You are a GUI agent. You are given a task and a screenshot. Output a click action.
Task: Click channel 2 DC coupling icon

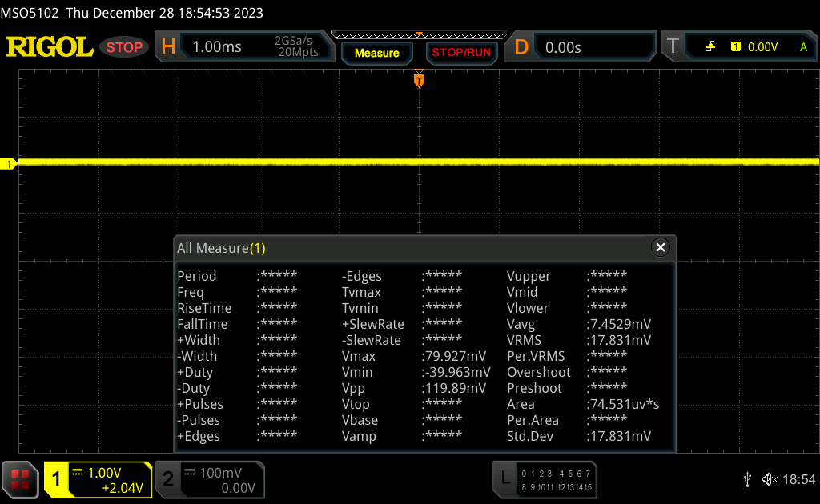pyautogui.click(x=189, y=472)
